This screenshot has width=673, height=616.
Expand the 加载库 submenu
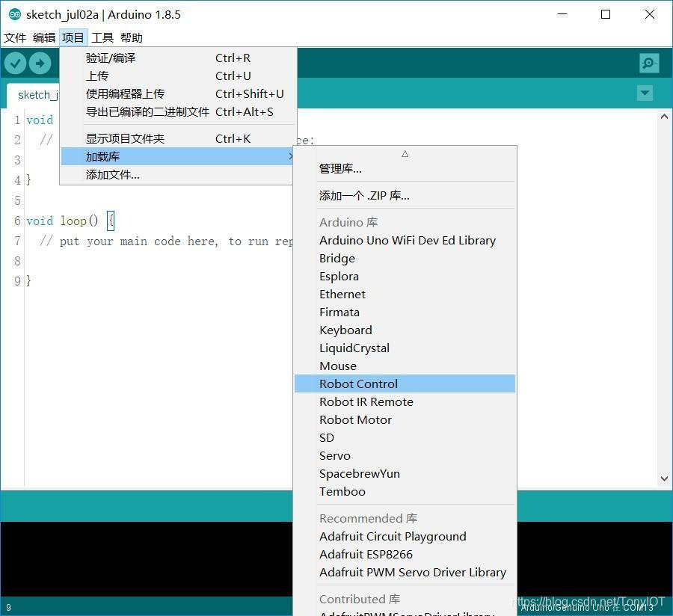click(178, 156)
